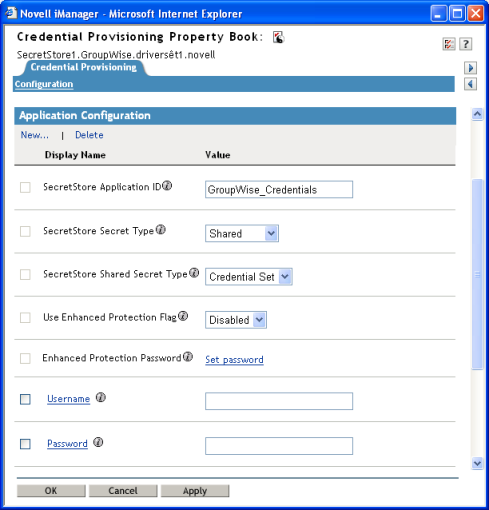Click the Set password link
This screenshot has height=510, width=489.
[x=234, y=360]
